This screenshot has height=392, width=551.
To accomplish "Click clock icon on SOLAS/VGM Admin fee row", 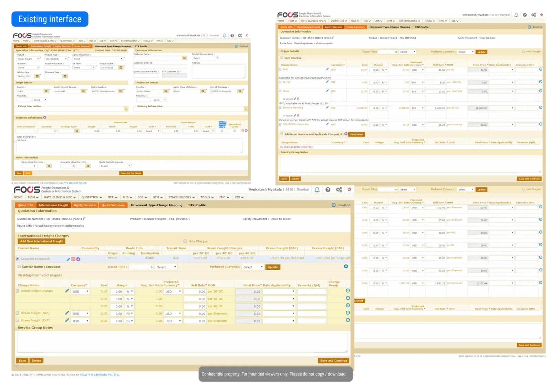I will tap(541, 124).
